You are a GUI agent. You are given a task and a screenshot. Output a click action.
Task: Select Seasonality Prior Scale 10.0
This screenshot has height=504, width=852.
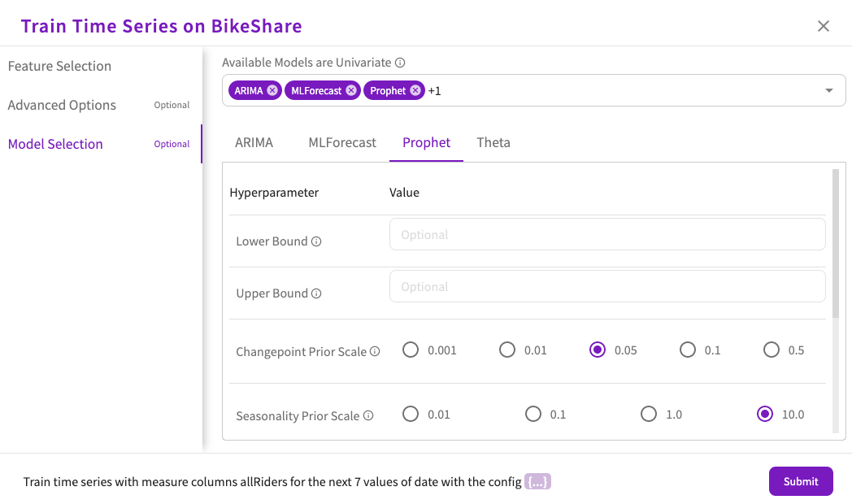click(x=764, y=414)
